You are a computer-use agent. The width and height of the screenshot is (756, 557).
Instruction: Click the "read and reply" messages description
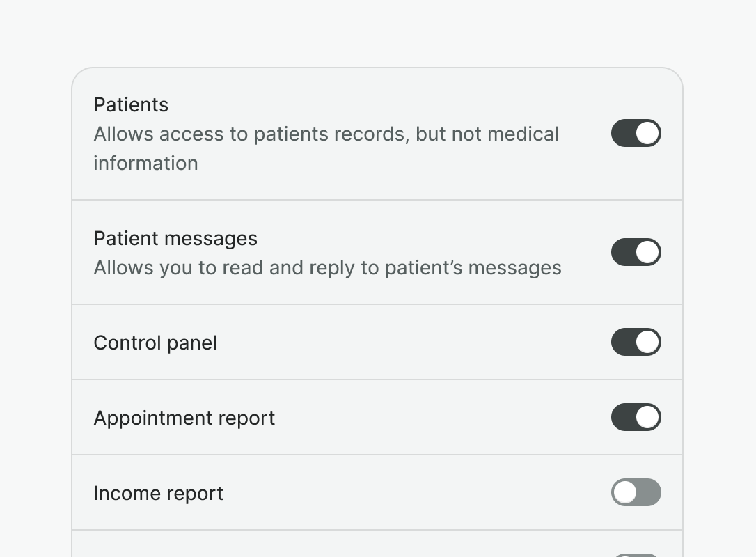pyautogui.click(x=327, y=267)
